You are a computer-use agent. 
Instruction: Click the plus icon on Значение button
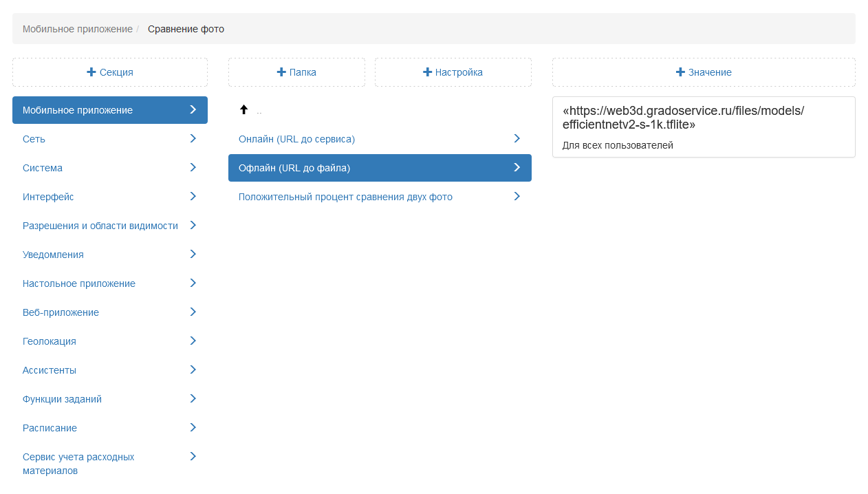point(681,72)
